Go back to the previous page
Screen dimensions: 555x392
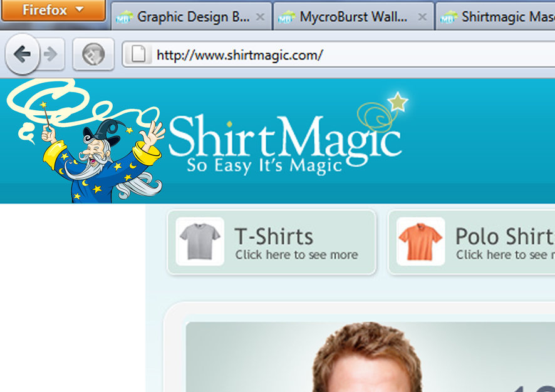click(23, 54)
